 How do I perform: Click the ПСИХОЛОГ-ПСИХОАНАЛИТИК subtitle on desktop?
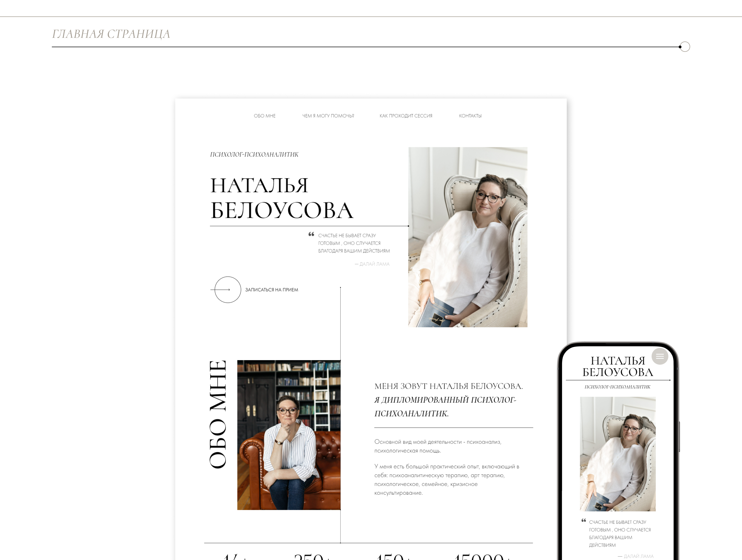pos(254,154)
